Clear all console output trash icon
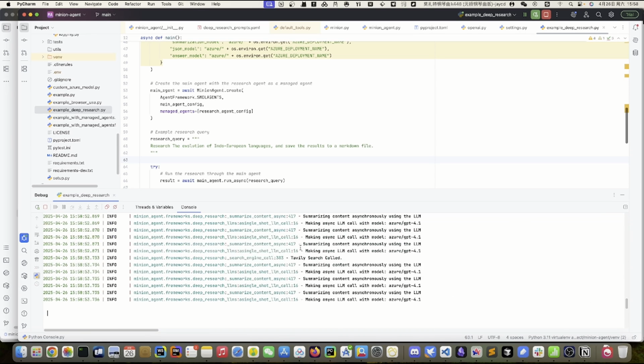644x364 pixels. coord(37,259)
